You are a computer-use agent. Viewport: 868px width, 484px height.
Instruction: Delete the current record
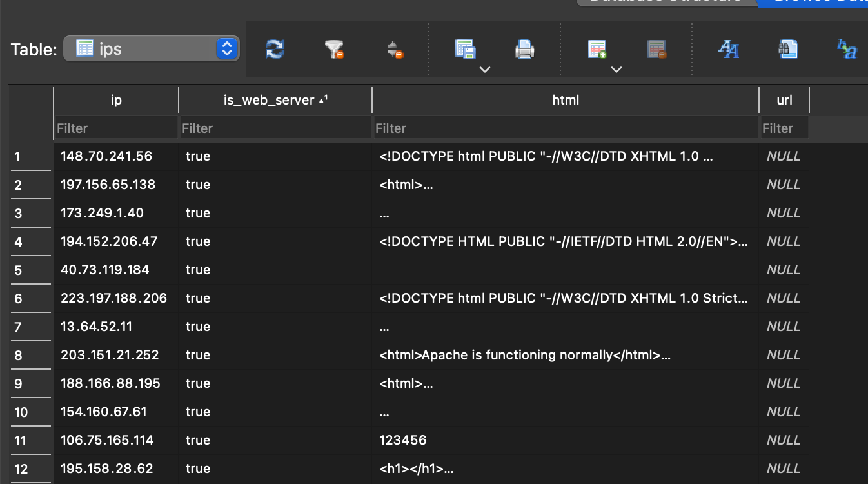pos(656,50)
